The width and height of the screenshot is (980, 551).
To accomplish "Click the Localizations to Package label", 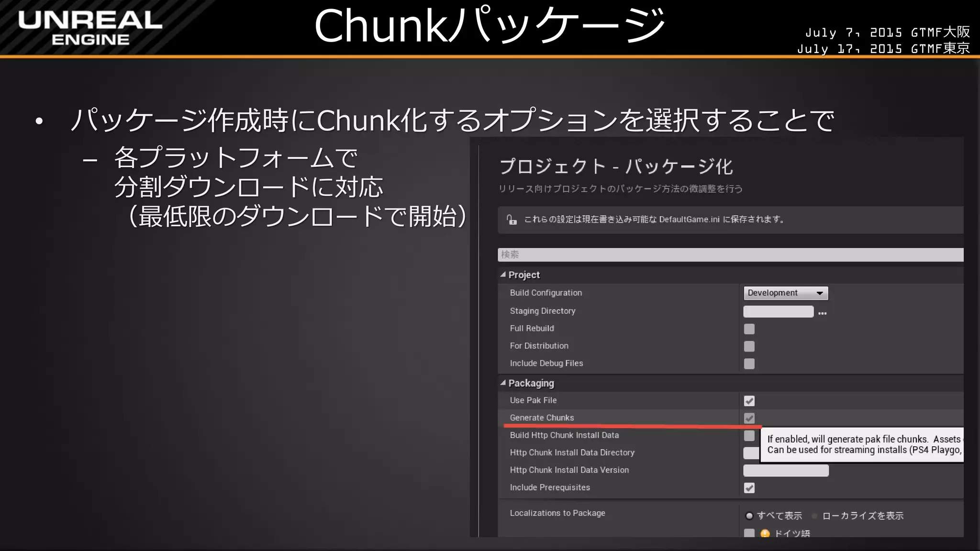I will [557, 513].
